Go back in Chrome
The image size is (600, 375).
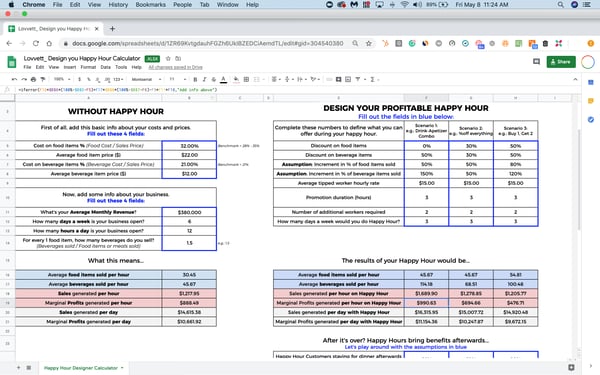(x=9, y=44)
